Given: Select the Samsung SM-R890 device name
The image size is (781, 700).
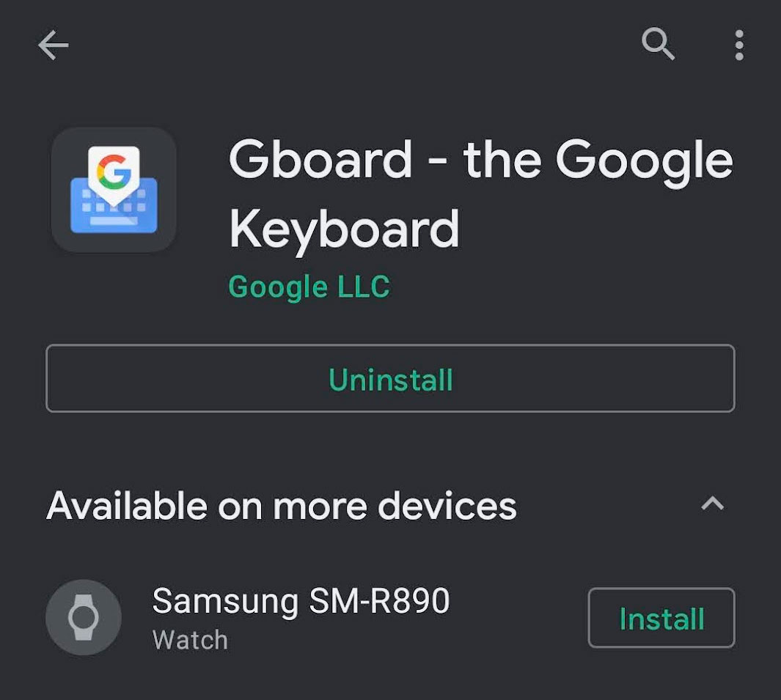Looking at the screenshot, I should pyautogui.click(x=301, y=602).
